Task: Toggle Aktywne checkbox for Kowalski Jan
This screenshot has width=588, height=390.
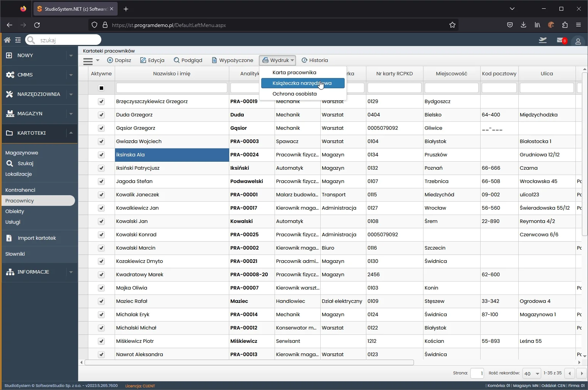Action: coord(101,221)
